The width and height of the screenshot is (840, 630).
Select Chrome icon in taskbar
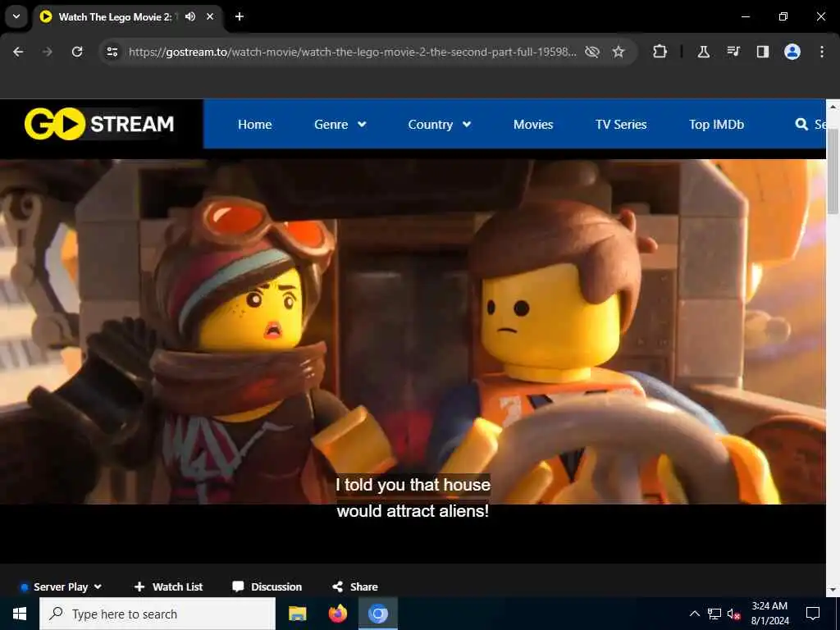(x=377, y=614)
